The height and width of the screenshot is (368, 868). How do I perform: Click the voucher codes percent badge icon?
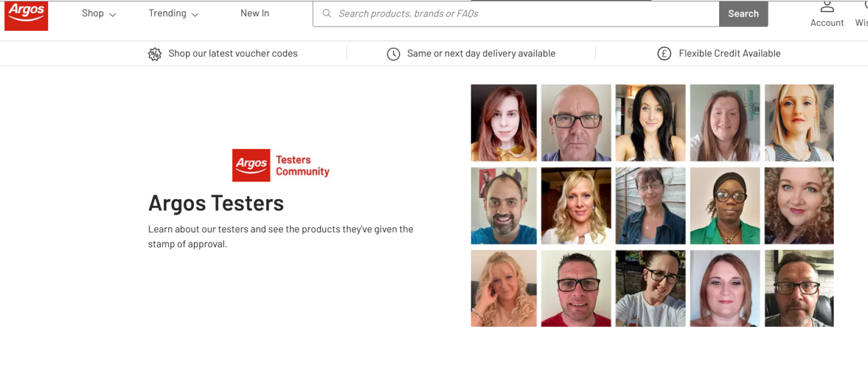(x=155, y=54)
